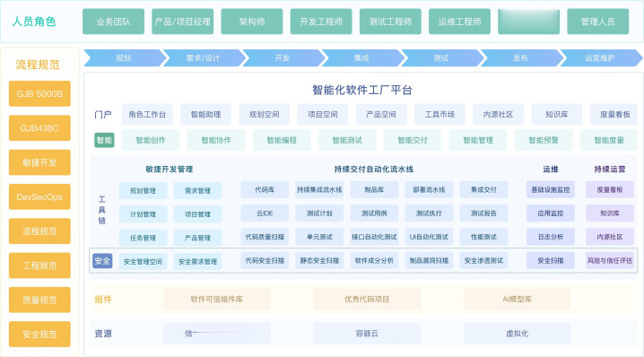Open the 规划空间 portal entry
Viewport: 644px width, 357px height.
[x=264, y=114]
